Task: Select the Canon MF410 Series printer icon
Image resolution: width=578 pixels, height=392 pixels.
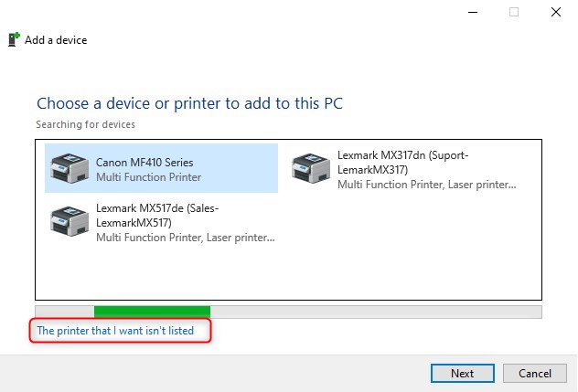Action: (x=70, y=168)
